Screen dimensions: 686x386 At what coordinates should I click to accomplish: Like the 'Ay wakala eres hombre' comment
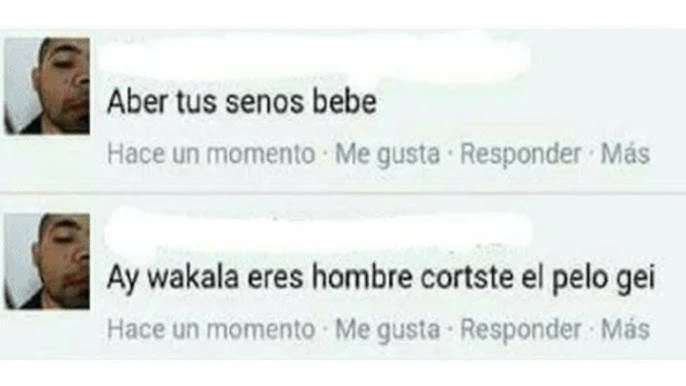pyautogui.click(x=387, y=330)
